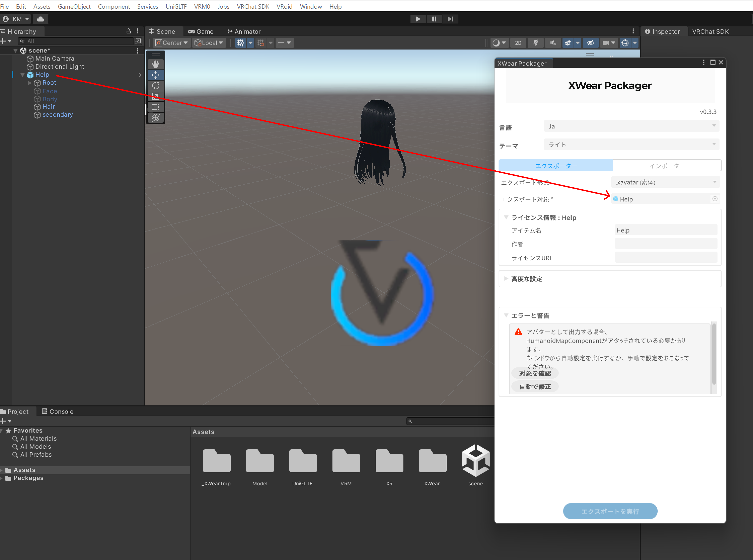Select the Rotate tool in Scene
753x560 pixels.
(x=156, y=86)
